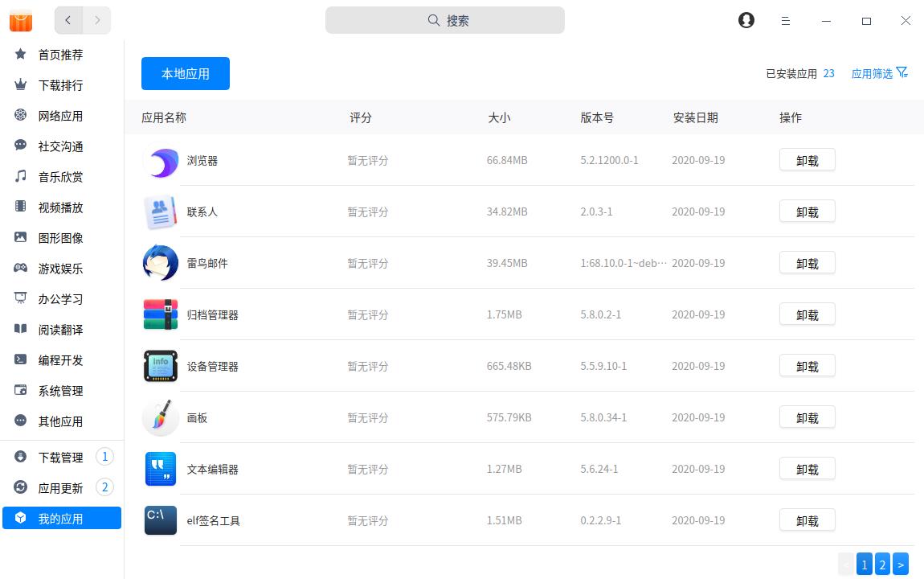
Task: Go to next page with > arrow
Action: 901,565
